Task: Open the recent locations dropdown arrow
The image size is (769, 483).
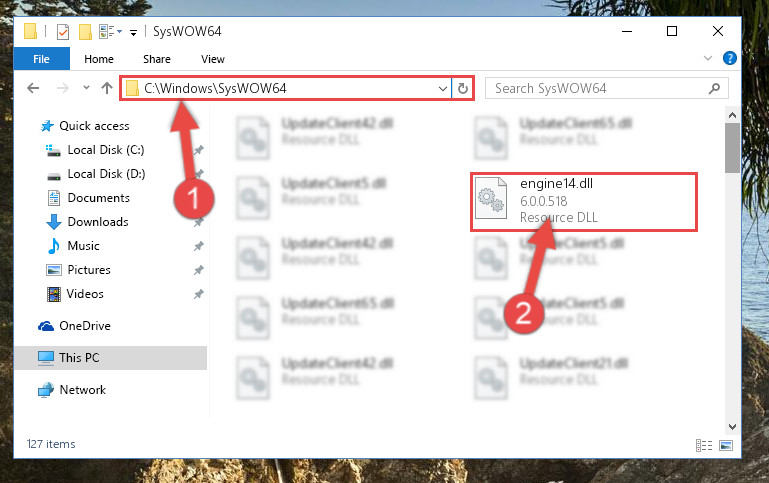Action: pos(86,88)
